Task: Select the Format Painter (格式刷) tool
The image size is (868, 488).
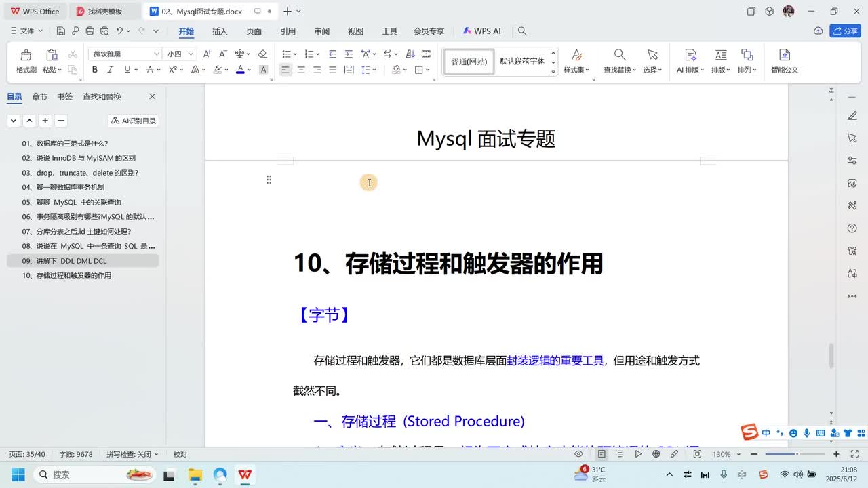Action: (x=26, y=61)
